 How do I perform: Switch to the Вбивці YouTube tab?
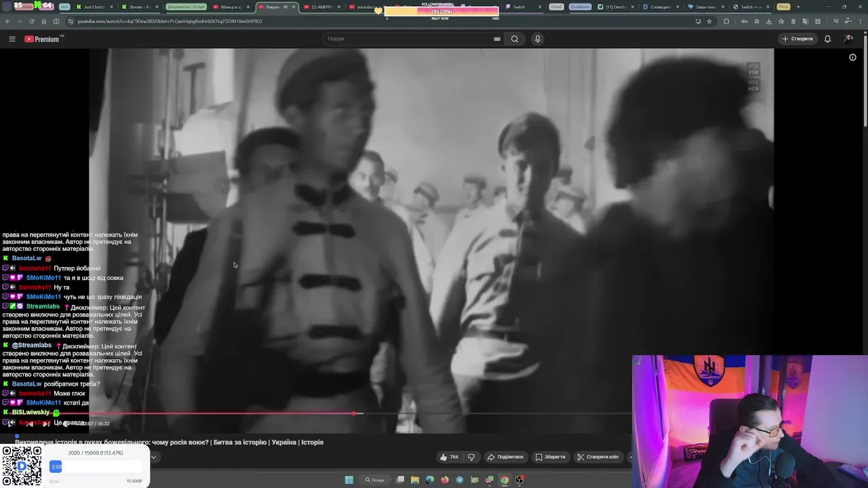tap(231, 7)
